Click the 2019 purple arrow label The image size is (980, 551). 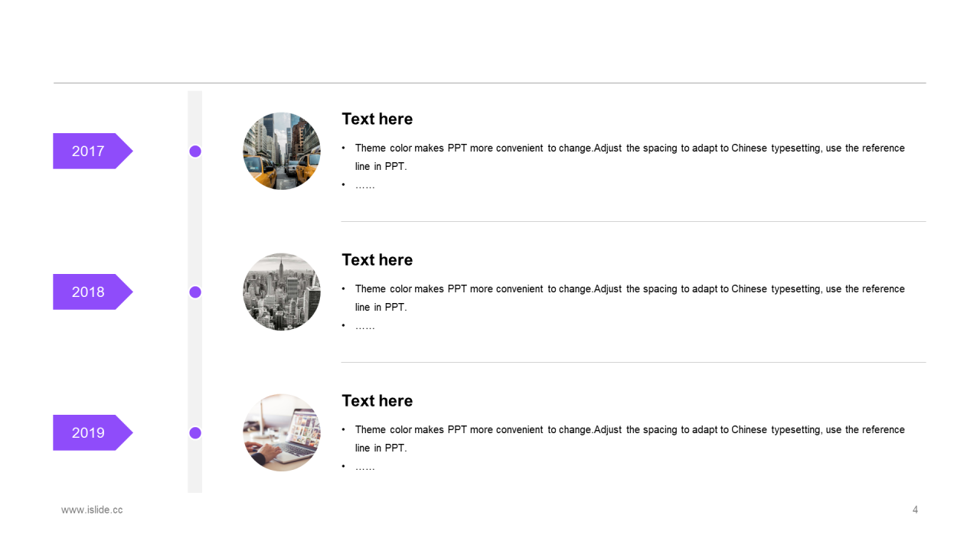coord(93,432)
